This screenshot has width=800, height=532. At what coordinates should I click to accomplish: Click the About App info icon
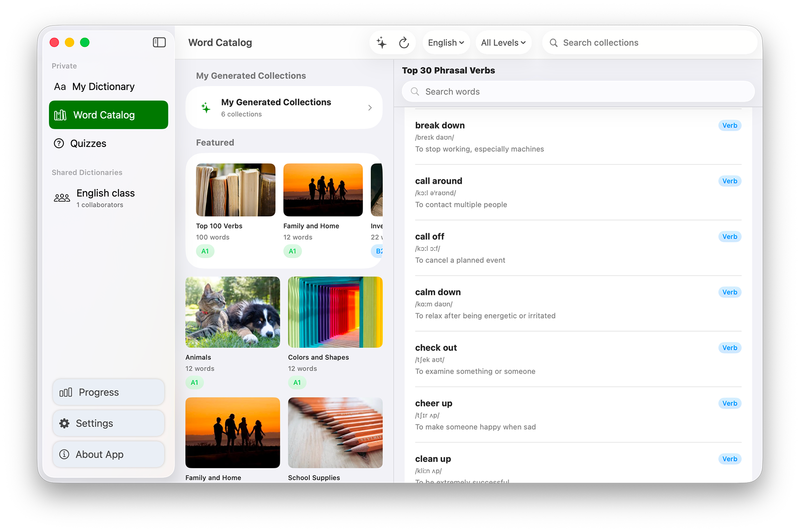click(x=64, y=454)
